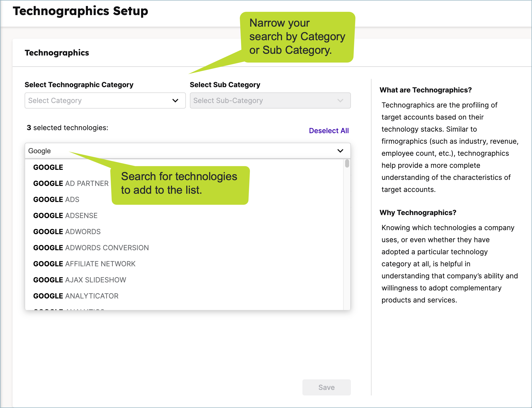
Task: Open the Select Category dropdown chevron
Action: pyautogui.click(x=175, y=100)
